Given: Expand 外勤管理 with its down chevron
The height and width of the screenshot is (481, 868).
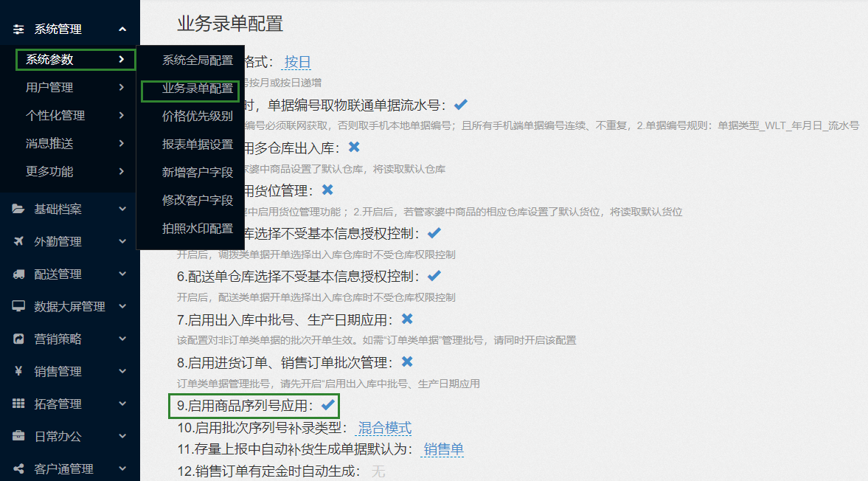Looking at the screenshot, I should [122, 241].
